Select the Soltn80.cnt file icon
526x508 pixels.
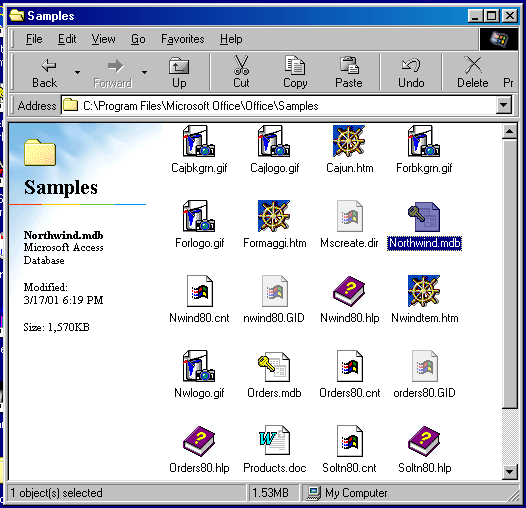point(350,442)
